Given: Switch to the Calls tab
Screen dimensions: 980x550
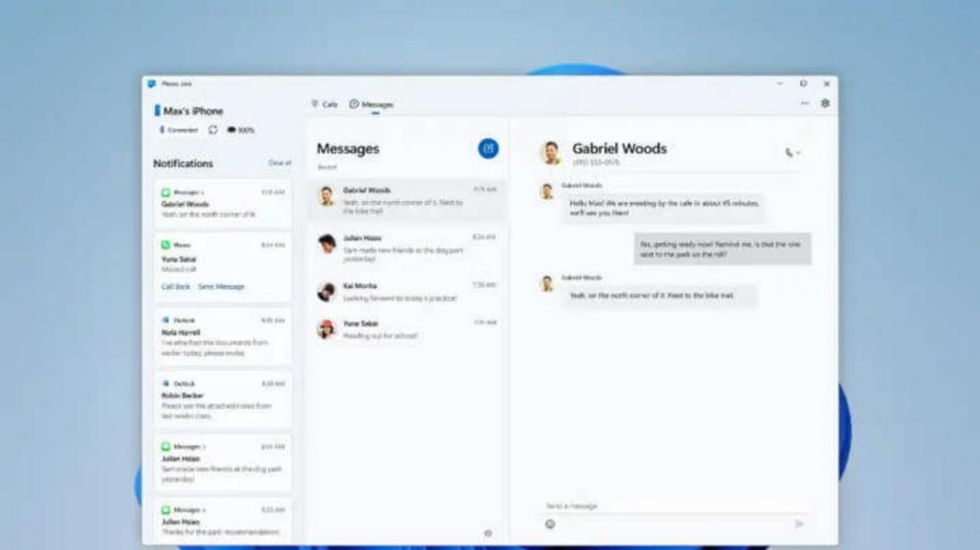Looking at the screenshot, I should coord(324,105).
